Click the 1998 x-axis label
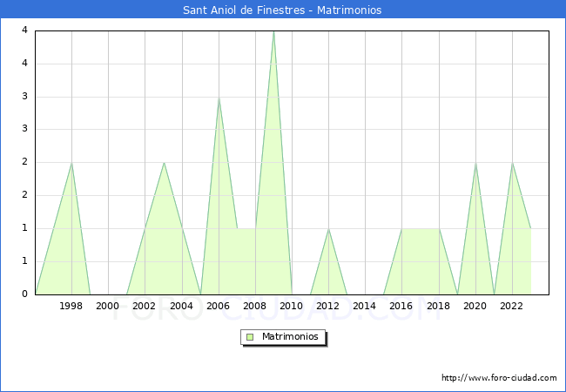The width and height of the screenshot is (566, 392). pyautogui.click(x=71, y=306)
